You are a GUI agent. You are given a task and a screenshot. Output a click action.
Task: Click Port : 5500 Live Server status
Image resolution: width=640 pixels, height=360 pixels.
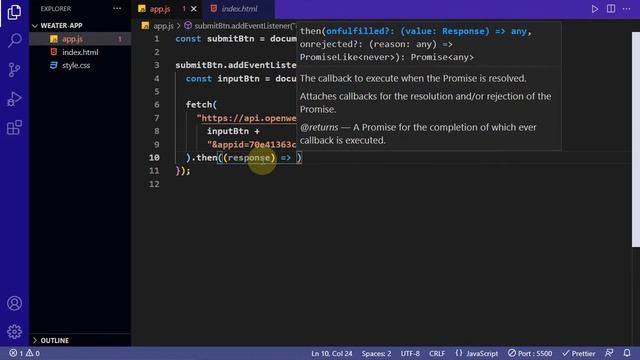click(x=530, y=353)
